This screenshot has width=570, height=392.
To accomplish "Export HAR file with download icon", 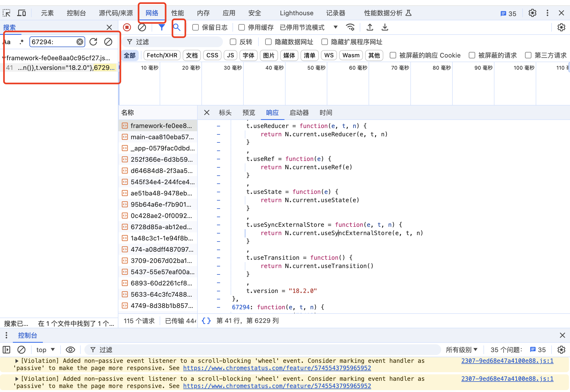I will pos(385,27).
